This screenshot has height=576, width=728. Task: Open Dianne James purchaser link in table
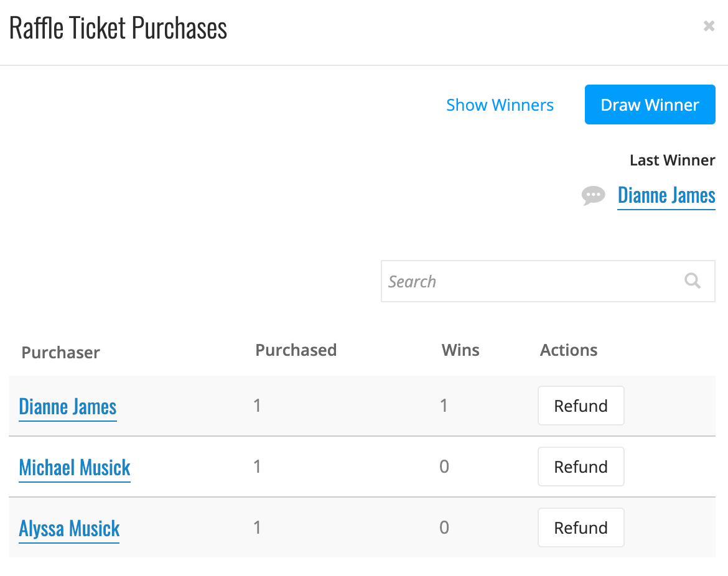click(68, 407)
